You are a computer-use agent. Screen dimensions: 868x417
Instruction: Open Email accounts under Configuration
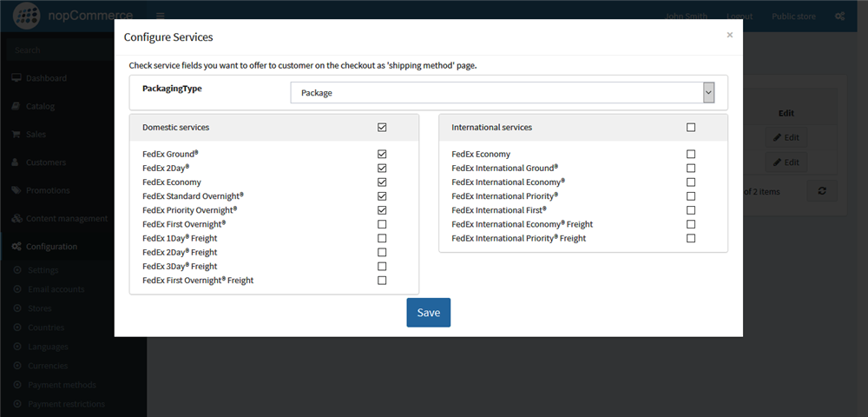point(56,289)
